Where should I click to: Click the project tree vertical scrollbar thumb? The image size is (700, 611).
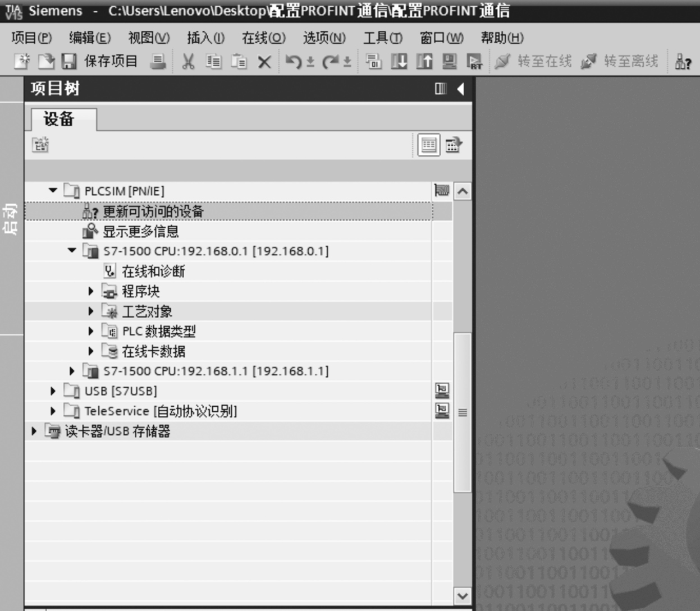pyautogui.click(x=463, y=412)
